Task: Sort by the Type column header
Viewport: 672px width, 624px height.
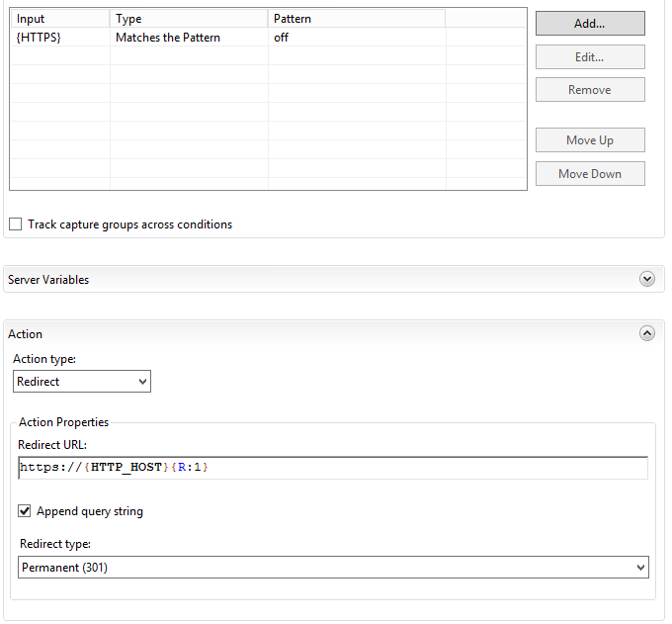Action: (x=189, y=19)
